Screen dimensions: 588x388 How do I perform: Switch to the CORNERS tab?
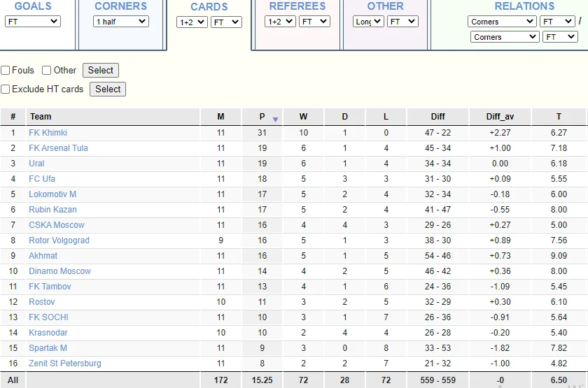tap(120, 6)
